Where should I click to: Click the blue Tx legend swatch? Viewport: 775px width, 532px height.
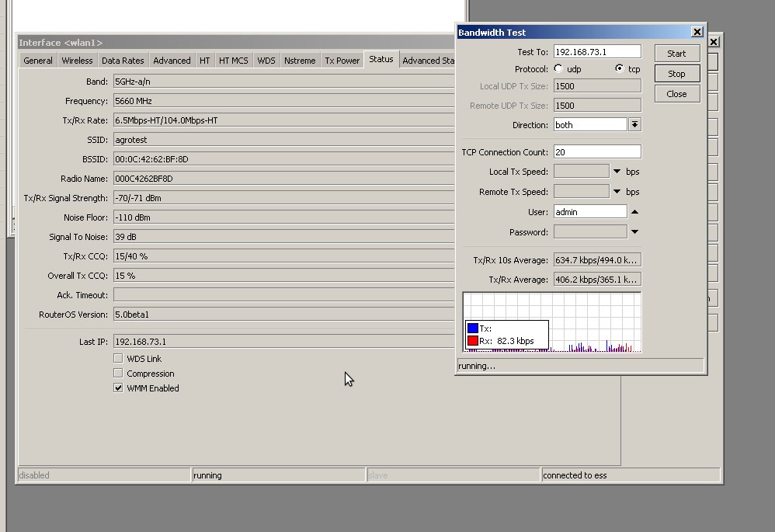[472, 329]
